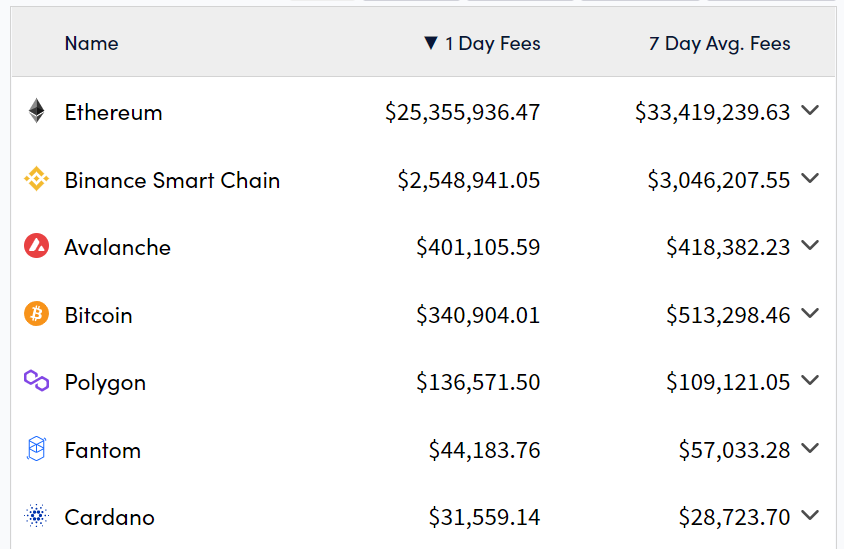Expand the Fantom row chevron
This screenshot has height=549, width=844.
(810, 448)
